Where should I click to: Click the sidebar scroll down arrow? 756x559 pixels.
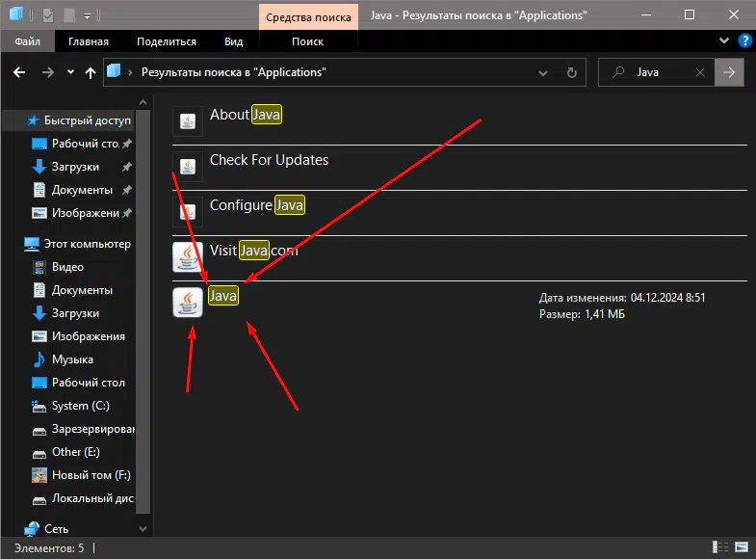coord(143,528)
